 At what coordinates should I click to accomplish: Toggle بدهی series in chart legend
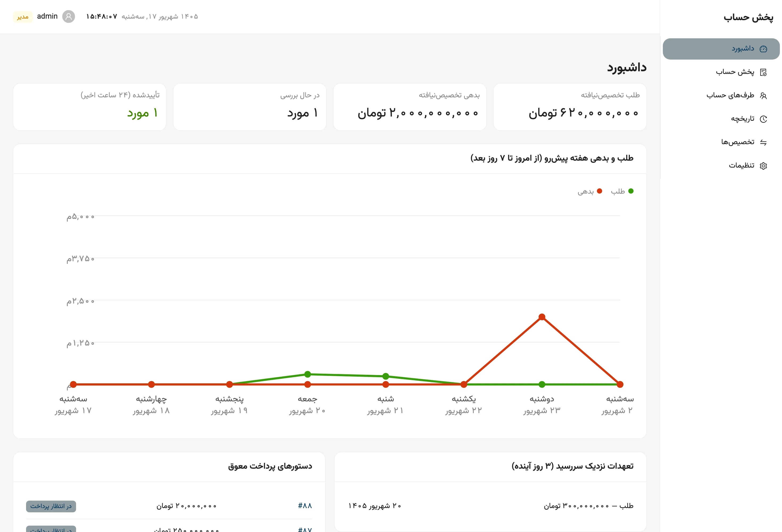590,191
